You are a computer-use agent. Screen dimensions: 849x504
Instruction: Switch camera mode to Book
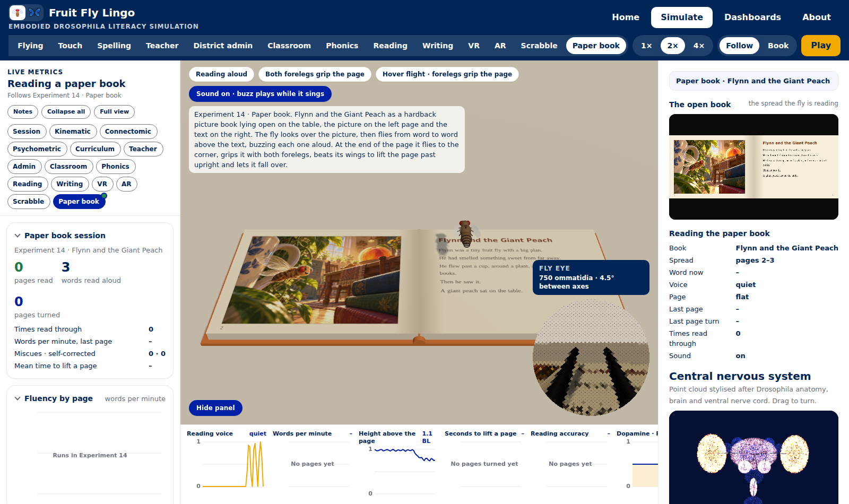[778, 46]
